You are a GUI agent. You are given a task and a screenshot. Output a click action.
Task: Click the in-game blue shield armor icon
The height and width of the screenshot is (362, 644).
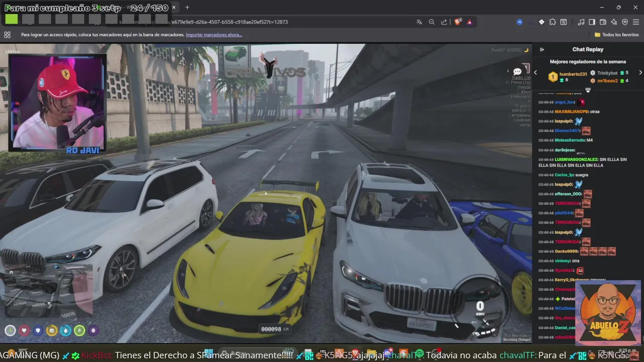coord(38,330)
